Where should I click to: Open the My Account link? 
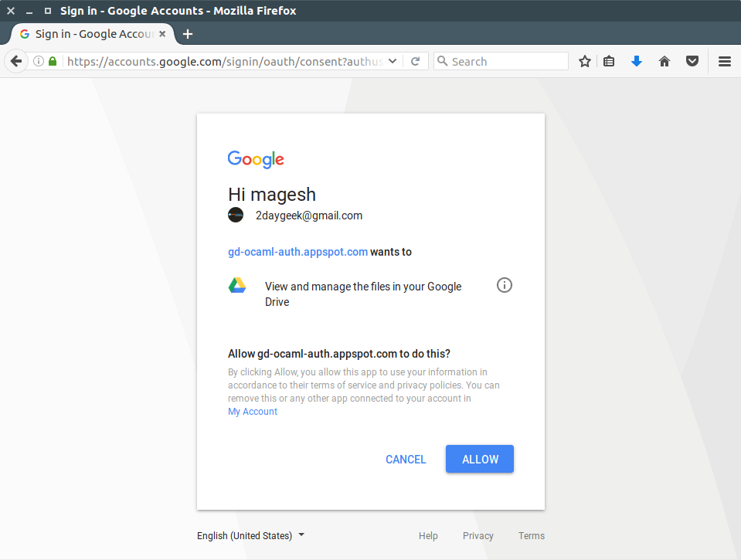pos(253,412)
